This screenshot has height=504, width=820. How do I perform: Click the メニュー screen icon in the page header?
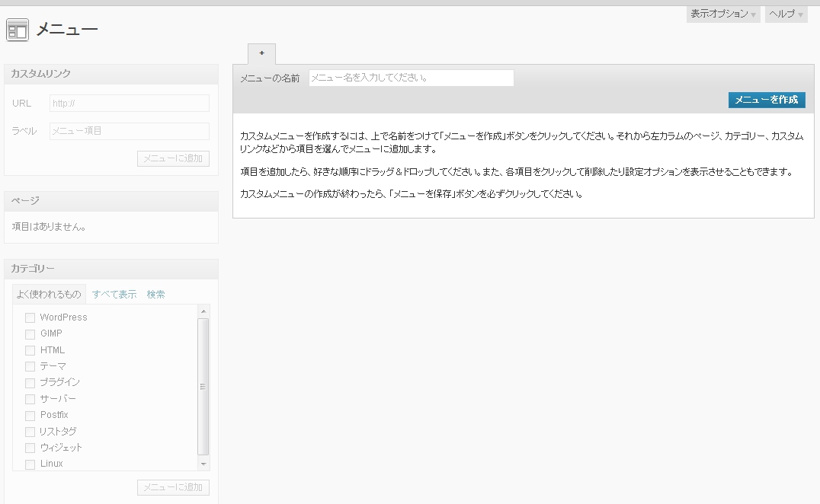(17, 30)
